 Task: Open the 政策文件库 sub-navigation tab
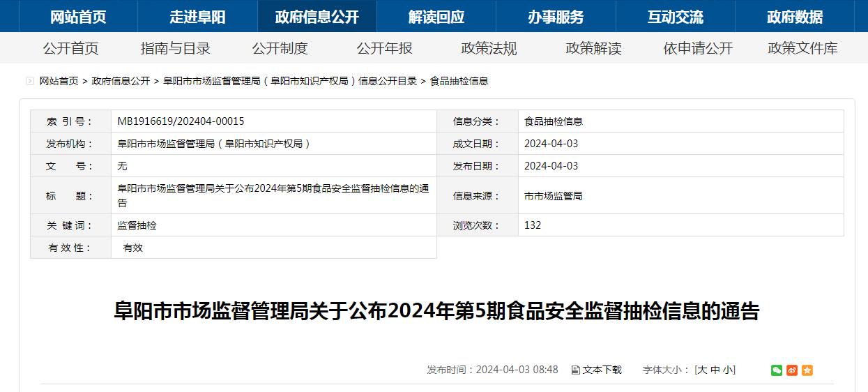(x=802, y=48)
